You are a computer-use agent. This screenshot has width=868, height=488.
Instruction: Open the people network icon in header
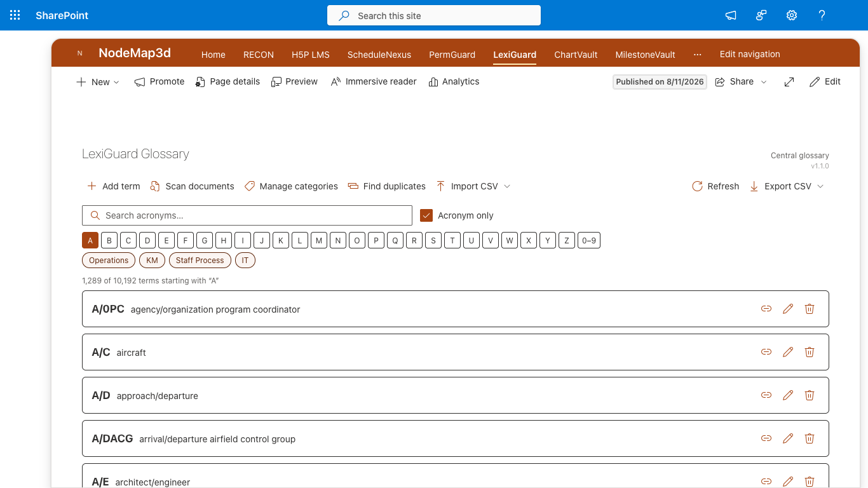pos(761,15)
